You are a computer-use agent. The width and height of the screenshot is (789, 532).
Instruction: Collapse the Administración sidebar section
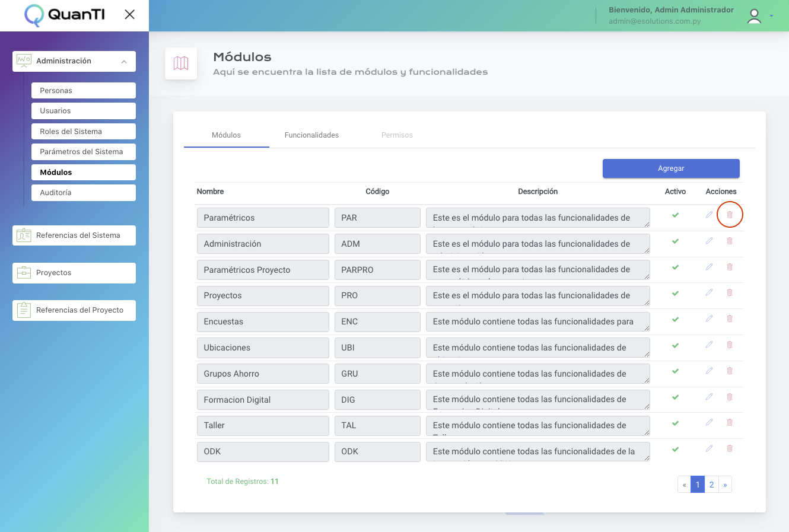click(x=74, y=61)
